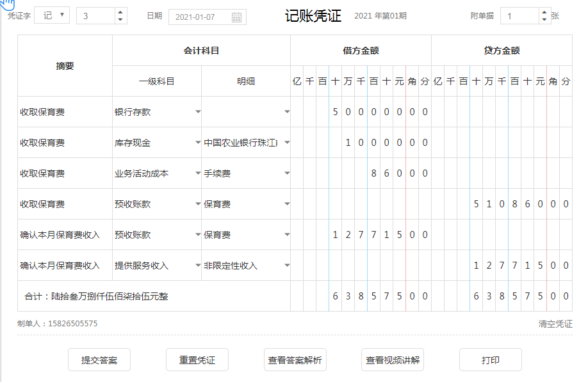Click the 打印 button
Viewport: 588px width, 382px height.
(490, 360)
